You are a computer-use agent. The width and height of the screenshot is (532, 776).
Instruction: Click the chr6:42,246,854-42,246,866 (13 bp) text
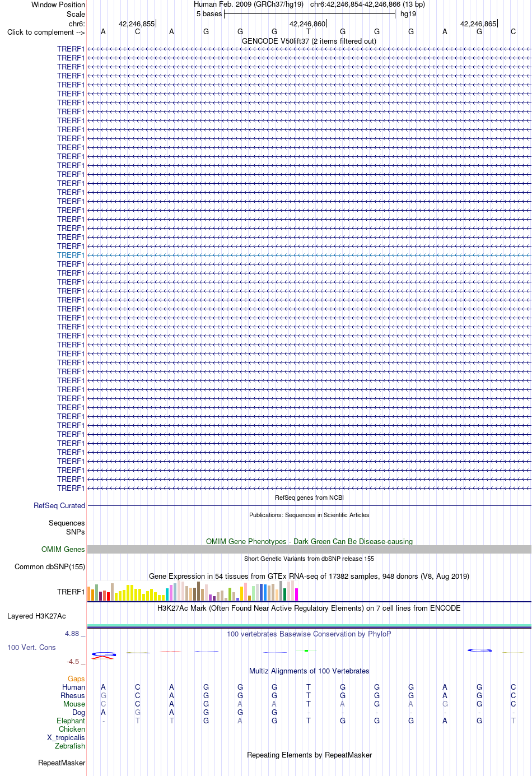pos(367,4)
